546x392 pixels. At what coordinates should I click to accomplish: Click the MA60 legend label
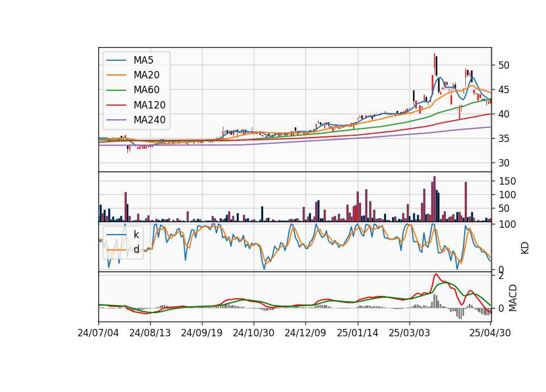146,90
